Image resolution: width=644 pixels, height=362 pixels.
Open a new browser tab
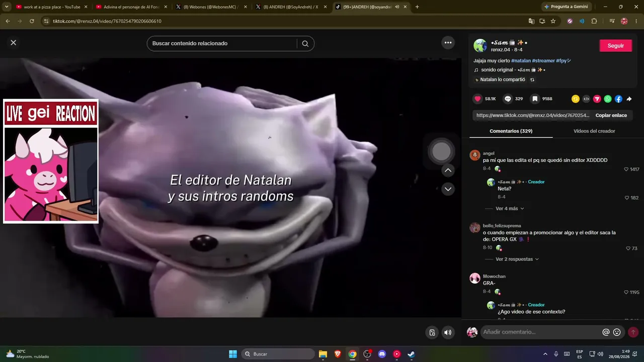coord(417,7)
